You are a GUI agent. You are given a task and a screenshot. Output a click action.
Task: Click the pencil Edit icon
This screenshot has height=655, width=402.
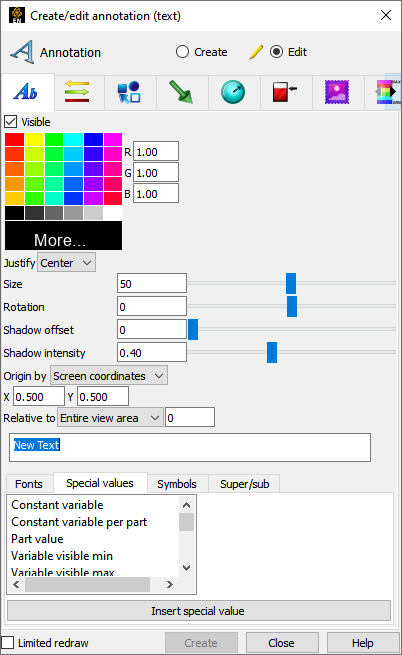(x=255, y=52)
